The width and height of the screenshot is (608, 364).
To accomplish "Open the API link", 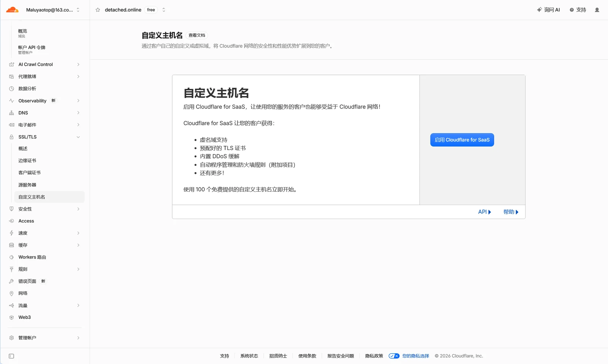I will pos(484,212).
